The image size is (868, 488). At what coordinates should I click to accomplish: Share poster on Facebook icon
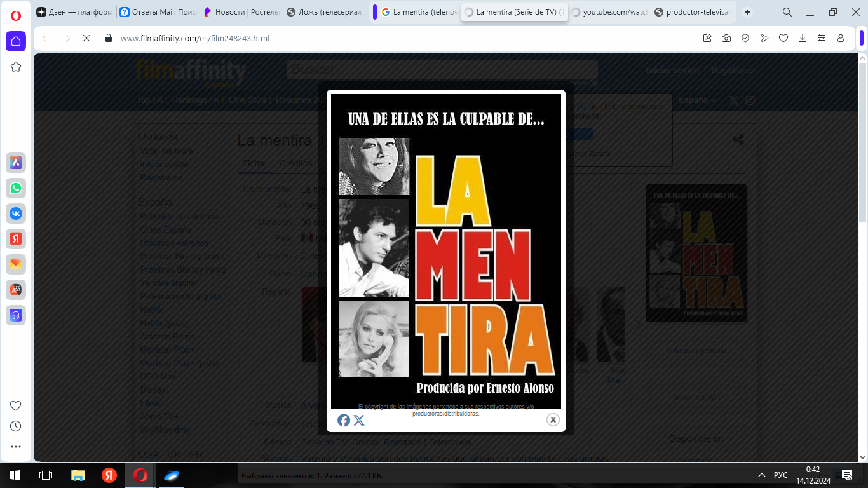tap(344, 420)
